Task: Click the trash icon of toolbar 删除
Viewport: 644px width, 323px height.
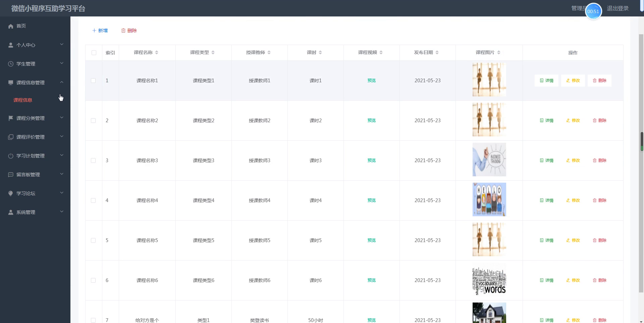Action: point(123,31)
